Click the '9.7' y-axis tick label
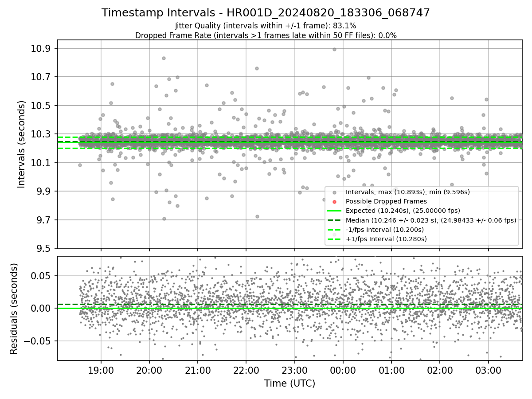The image size is (532, 399). pos(43,220)
